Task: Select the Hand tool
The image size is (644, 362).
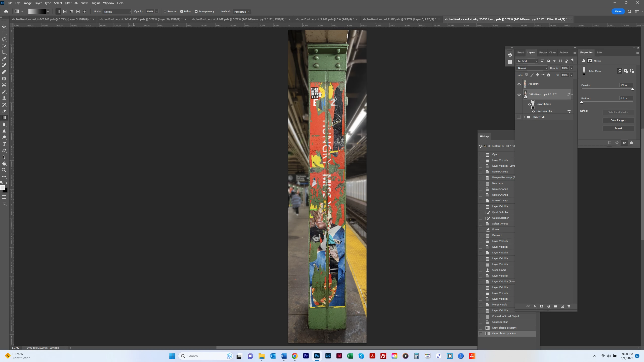Action: [x=4, y=164]
